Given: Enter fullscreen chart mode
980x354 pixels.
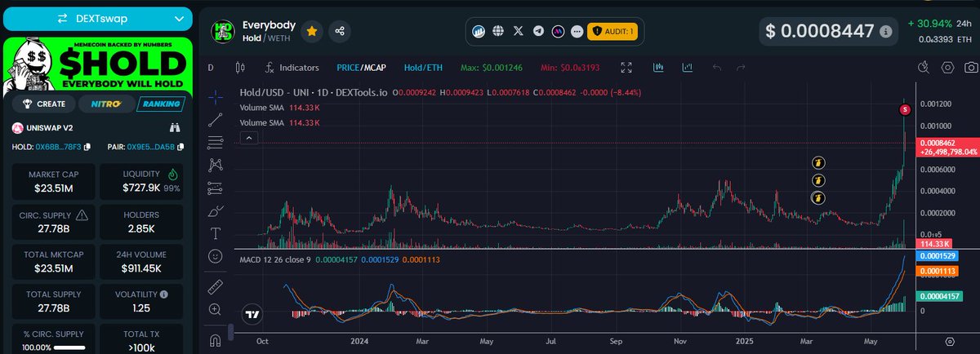Looking at the screenshot, I should click(x=626, y=67).
